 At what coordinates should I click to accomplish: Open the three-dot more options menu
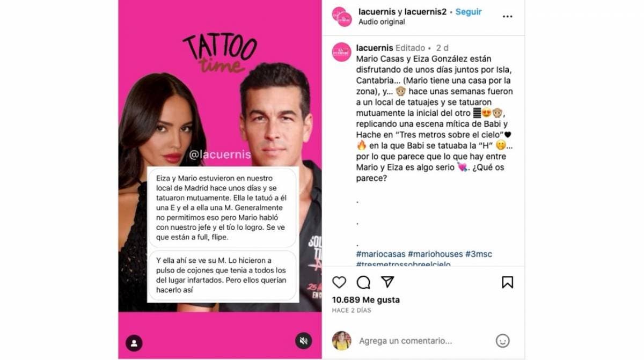[507, 17]
